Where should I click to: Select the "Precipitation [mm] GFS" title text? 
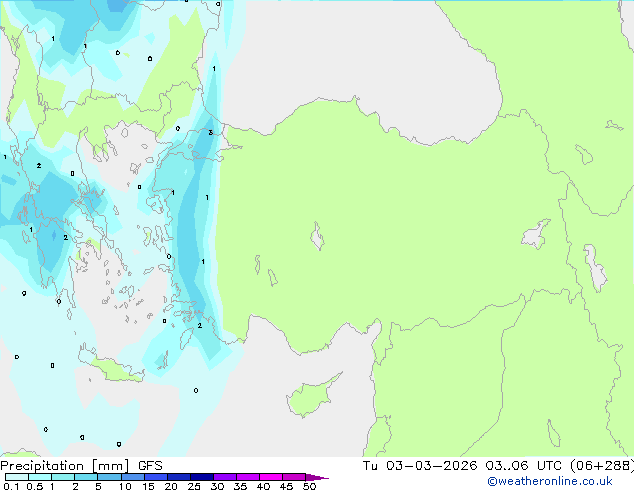pyautogui.click(x=81, y=466)
